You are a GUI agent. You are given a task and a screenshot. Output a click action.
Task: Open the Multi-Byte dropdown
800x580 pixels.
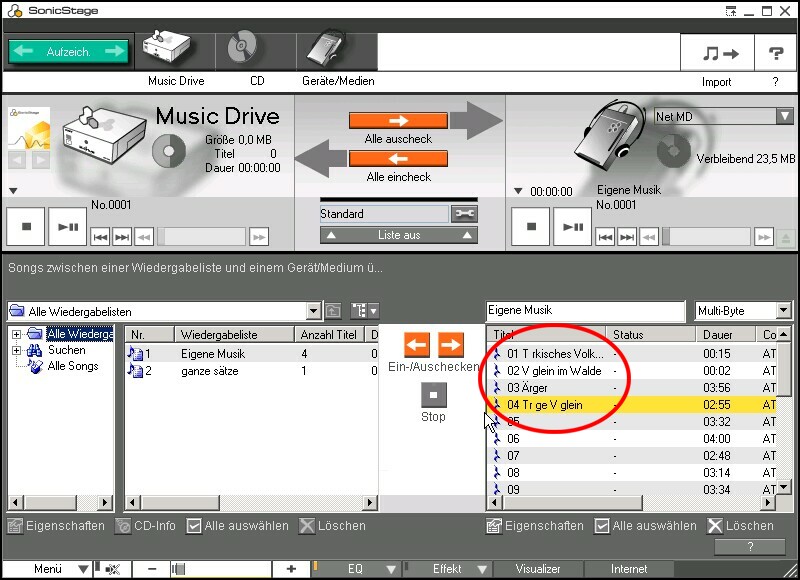pos(784,310)
